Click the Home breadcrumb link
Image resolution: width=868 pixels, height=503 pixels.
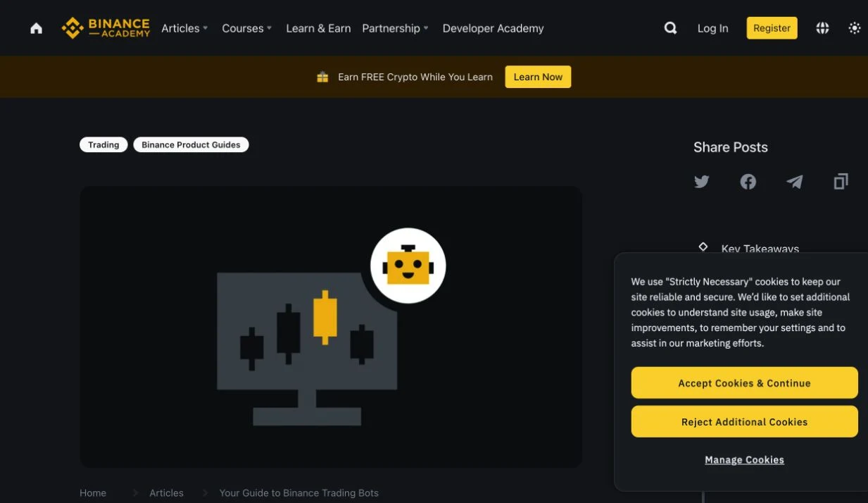[93, 493]
